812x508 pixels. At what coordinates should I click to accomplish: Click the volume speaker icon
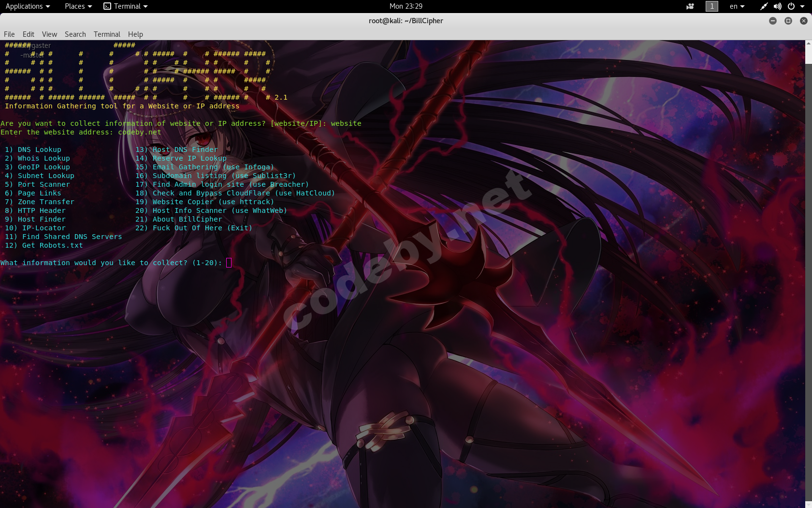pyautogui.click(x=777, y=6)
